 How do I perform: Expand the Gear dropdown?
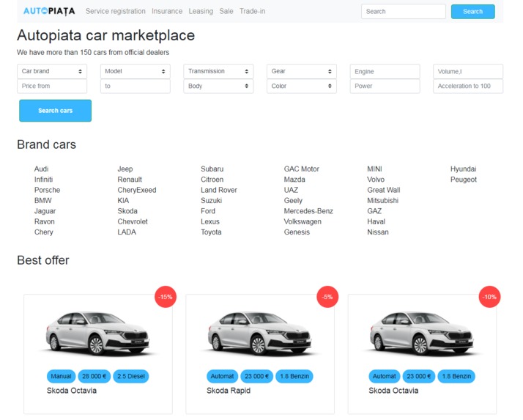coord(302,71)
